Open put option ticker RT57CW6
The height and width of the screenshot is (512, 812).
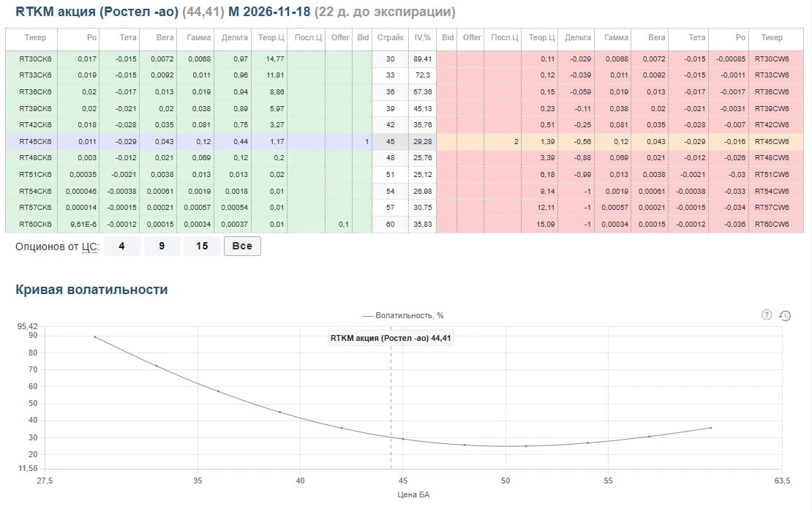(x=772, y=207)
